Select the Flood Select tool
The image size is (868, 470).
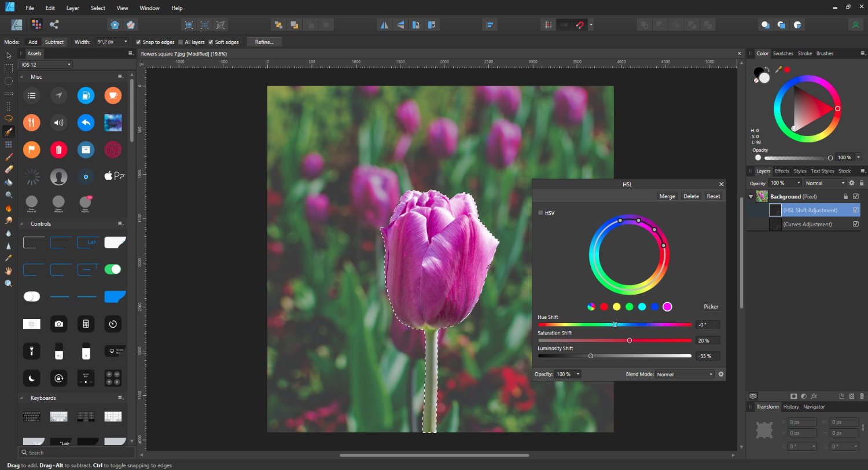9,144
